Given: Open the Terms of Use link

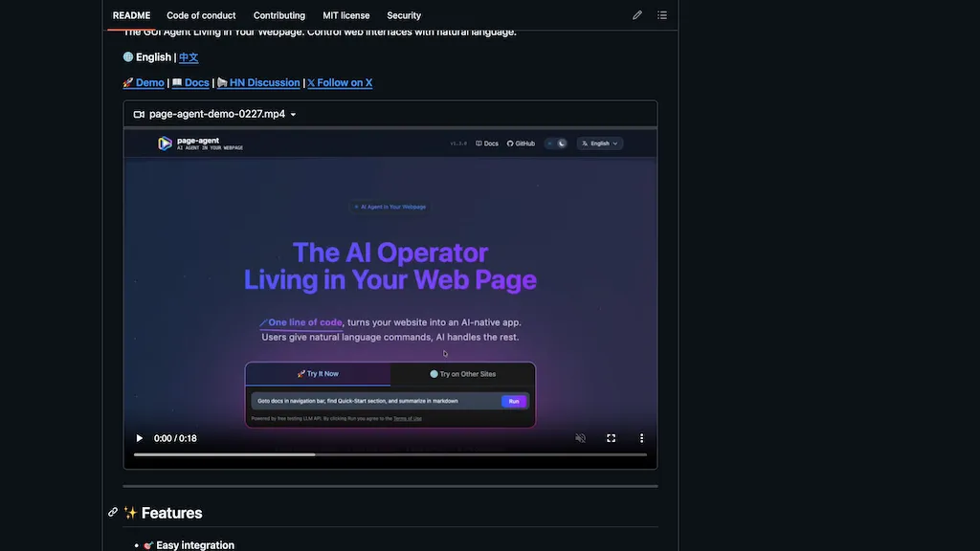Looking at the screenshot, I should point(408,419).
